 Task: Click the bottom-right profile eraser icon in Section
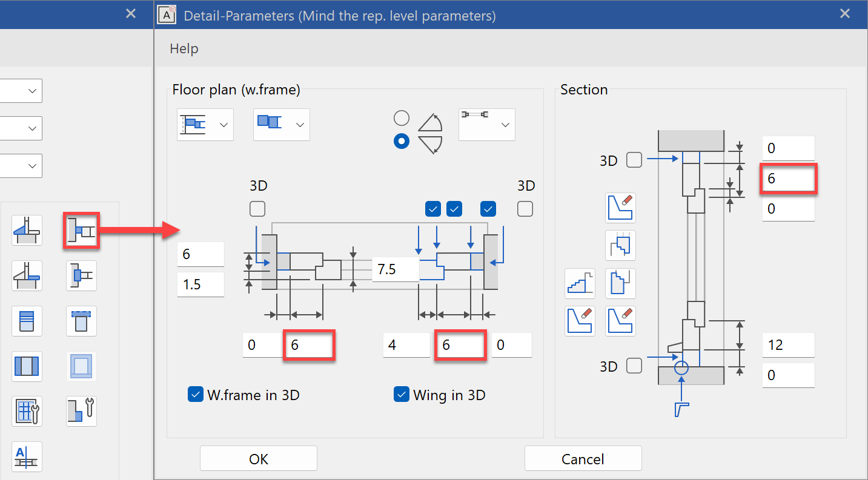coord(620,321)
